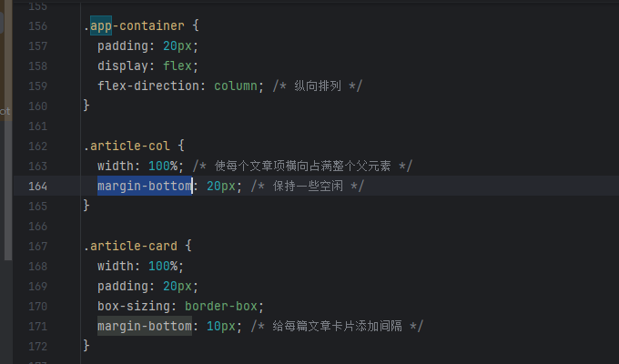This screenshot has height=364, width=619.
Task: Click the left panel's vertical scrollbar
Action: [x=7, y=189]
